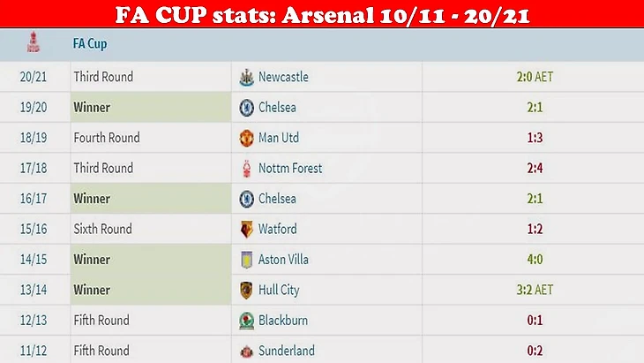Screen dimensions: 644x363
Task: Click the FA Cup trophy logo
Action: [34, 42]
